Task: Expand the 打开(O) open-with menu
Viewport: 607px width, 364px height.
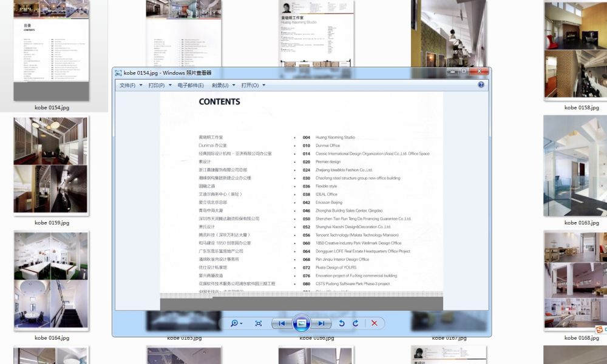Action: point(253,85)
